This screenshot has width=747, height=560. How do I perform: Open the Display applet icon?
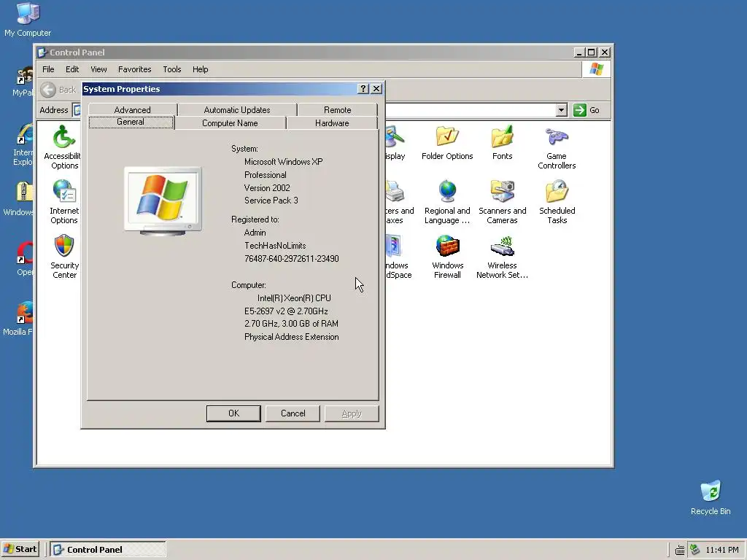pos(395,144)
